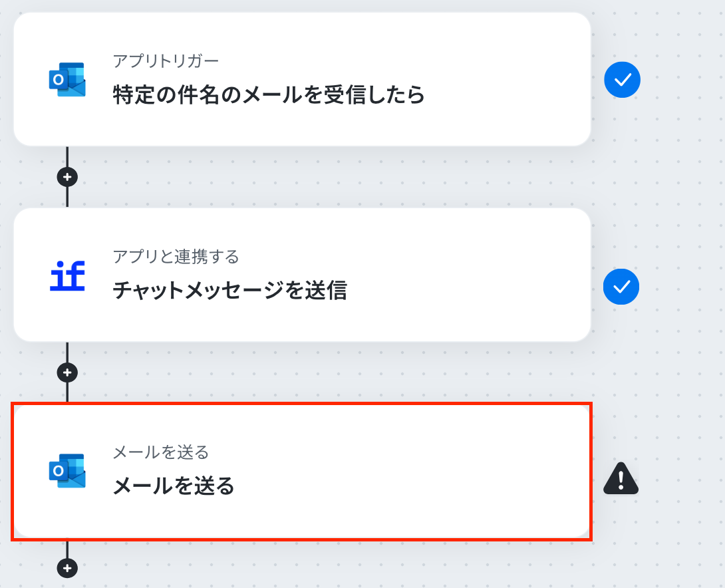Screen dimensions: 725x588
Task: Click the blue checkmark beside the trigger step
Action: pos(622,80)
